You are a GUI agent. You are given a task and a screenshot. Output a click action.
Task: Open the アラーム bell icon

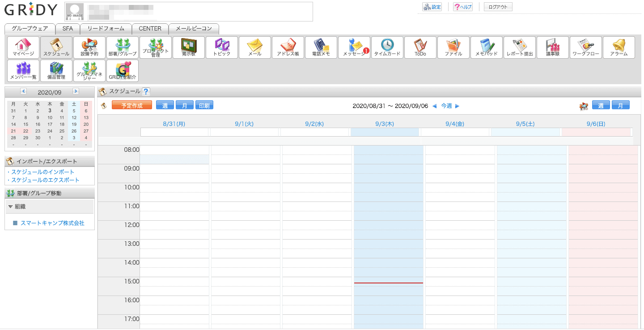coord(619,47)
